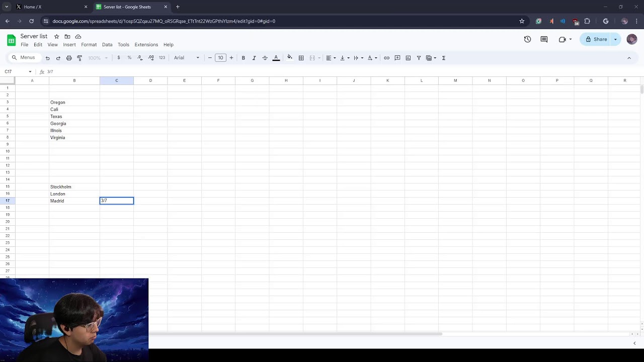
Task: Decrease font size with minus button
Action: 210,58
